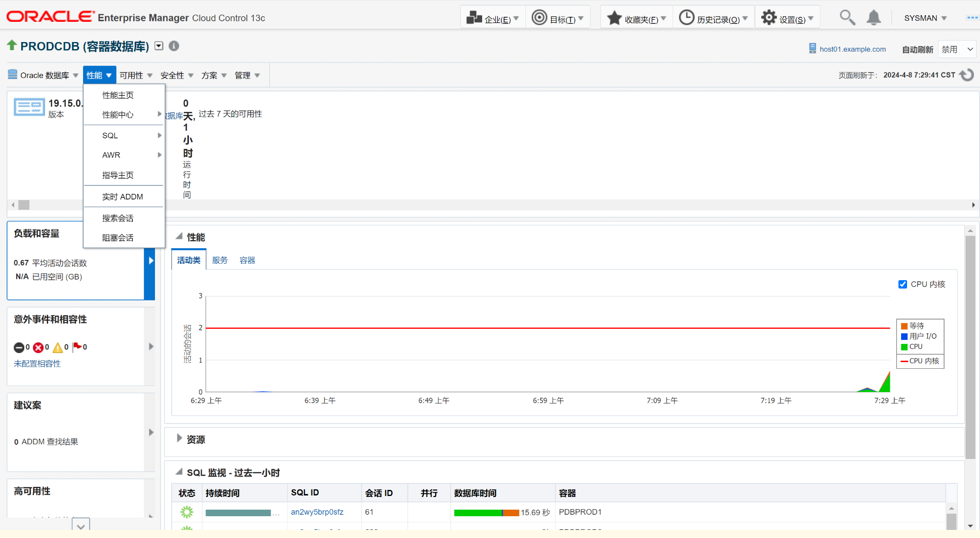Open the Favorites (收藏夹) star menu
Image resolution: width=980 pixels, height=538 pixels.
[614, 18]
